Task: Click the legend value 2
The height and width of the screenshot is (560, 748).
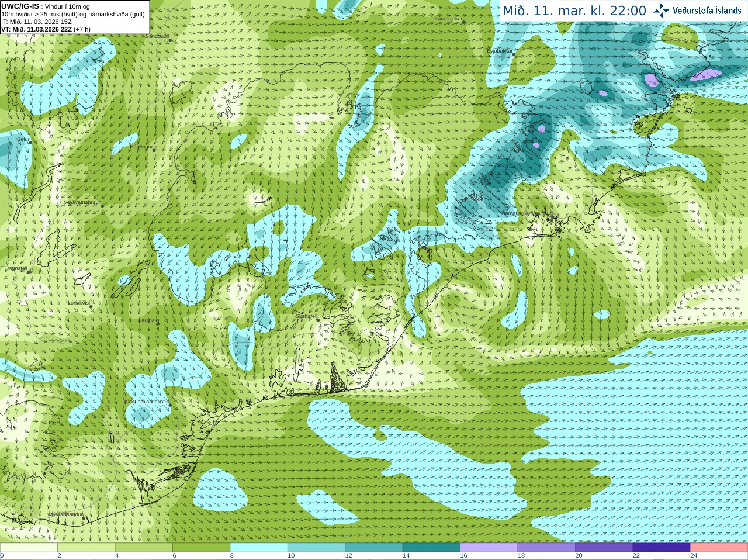Action: point(59,556)
